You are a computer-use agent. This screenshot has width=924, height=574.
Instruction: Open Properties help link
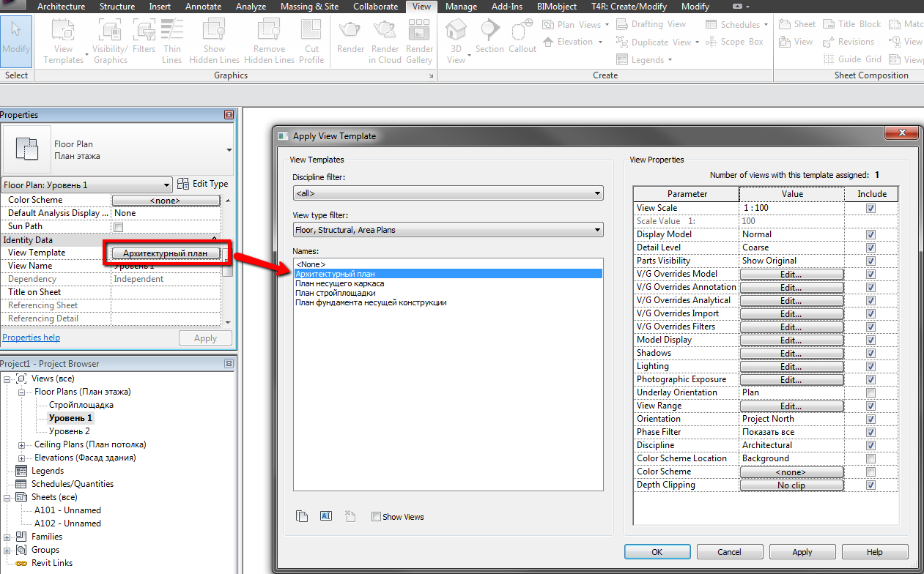coord(31,338)
